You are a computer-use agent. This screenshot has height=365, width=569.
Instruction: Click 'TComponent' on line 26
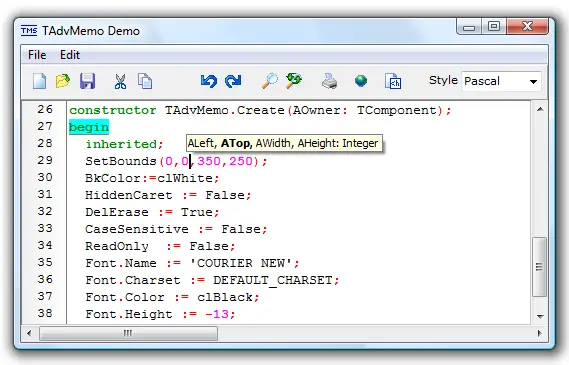pyautogui.click(x=397, y=110)
